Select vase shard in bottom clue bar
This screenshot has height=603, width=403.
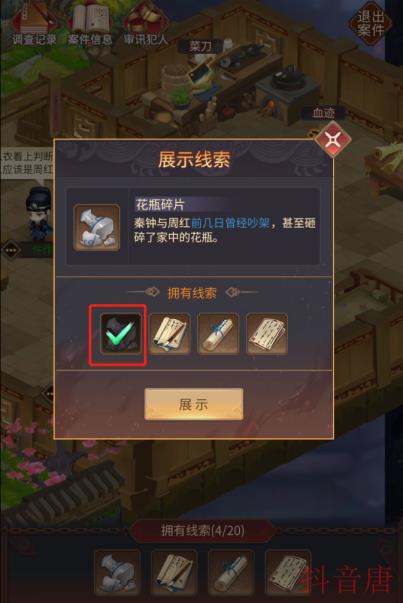tap(117, 573)
